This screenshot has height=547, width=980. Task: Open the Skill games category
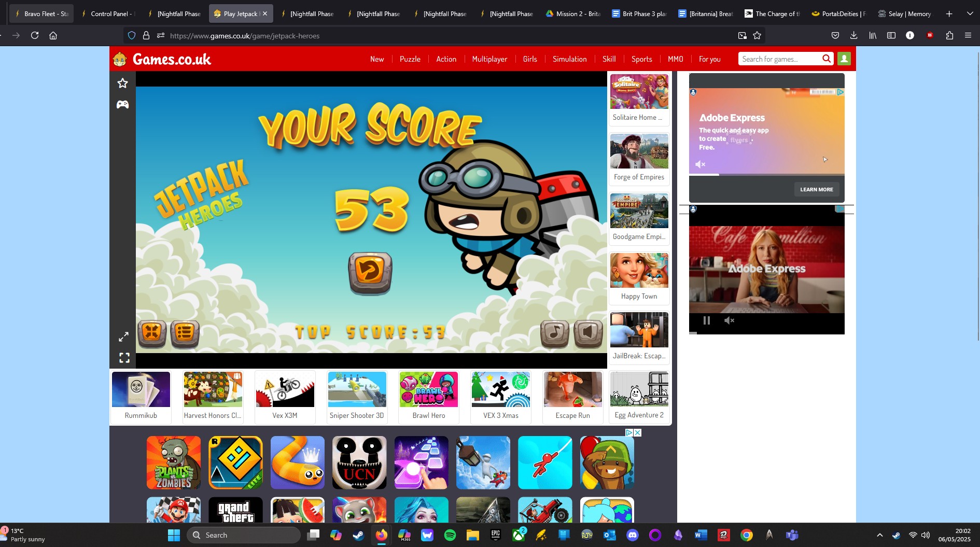[609, 59]
